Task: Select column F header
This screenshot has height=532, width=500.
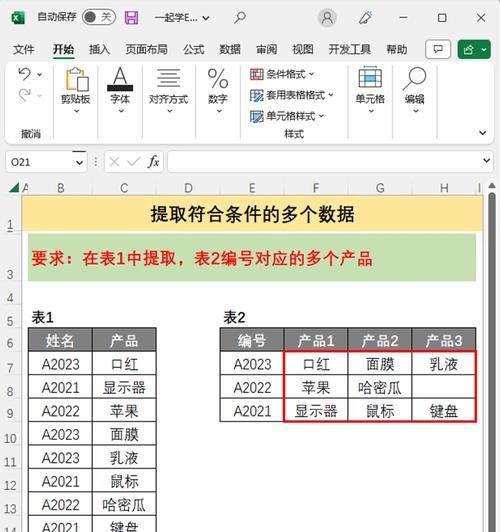Action: [x=316, y=188]
